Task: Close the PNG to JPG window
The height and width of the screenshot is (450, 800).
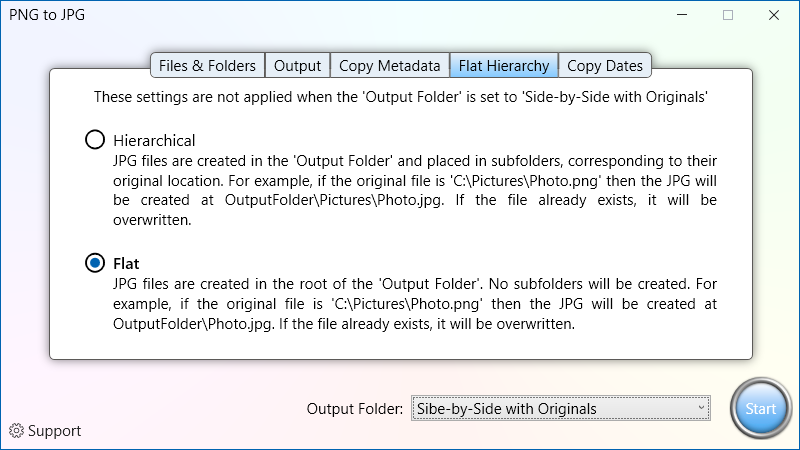Action: tap(774, 15)
